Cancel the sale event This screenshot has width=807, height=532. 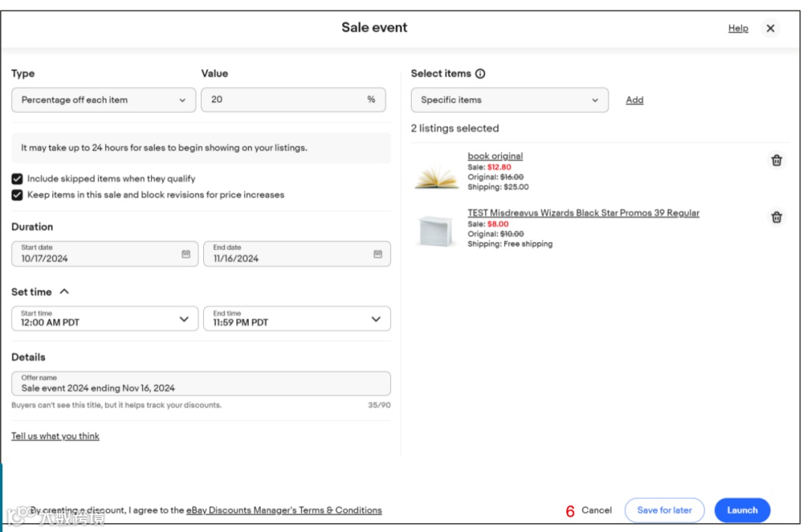(596, 510)
